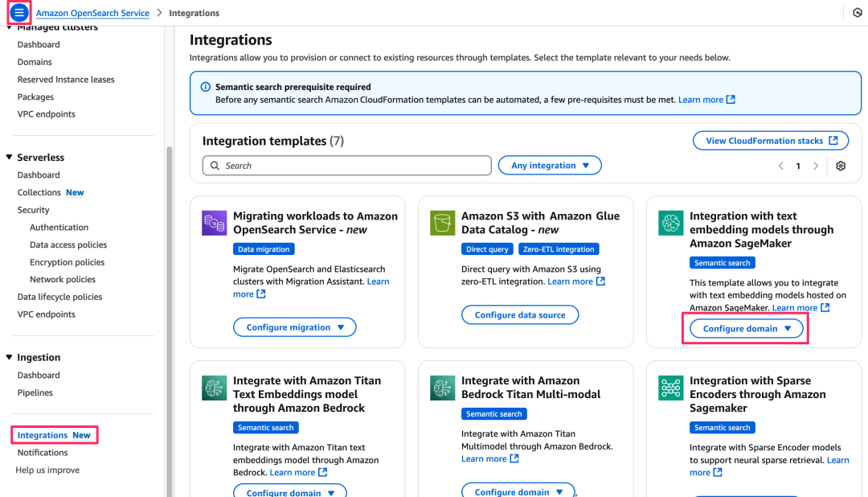The height and width of the screenshot is (497, 868).
Task: Click Learn more in Amazon S3 card
Action: [575, 281]
